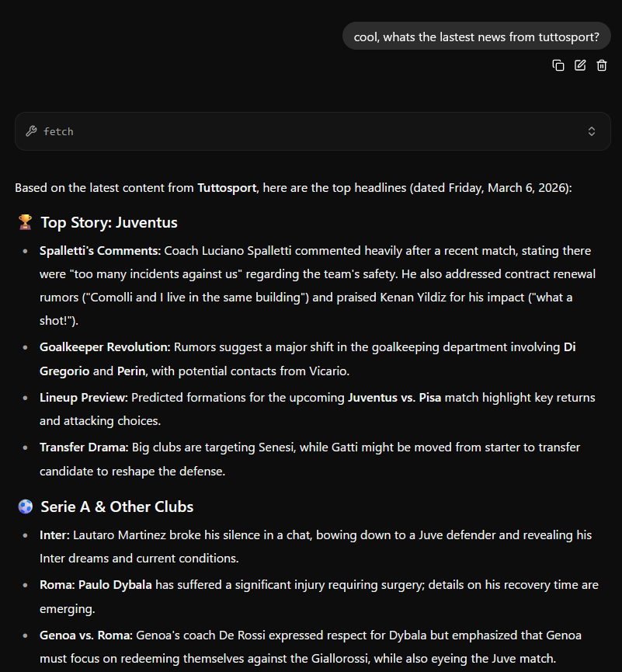Edit the user message with pencil icon
This screenshot has width=622, height=672.
pyautogui.click(x=580, y=65)
